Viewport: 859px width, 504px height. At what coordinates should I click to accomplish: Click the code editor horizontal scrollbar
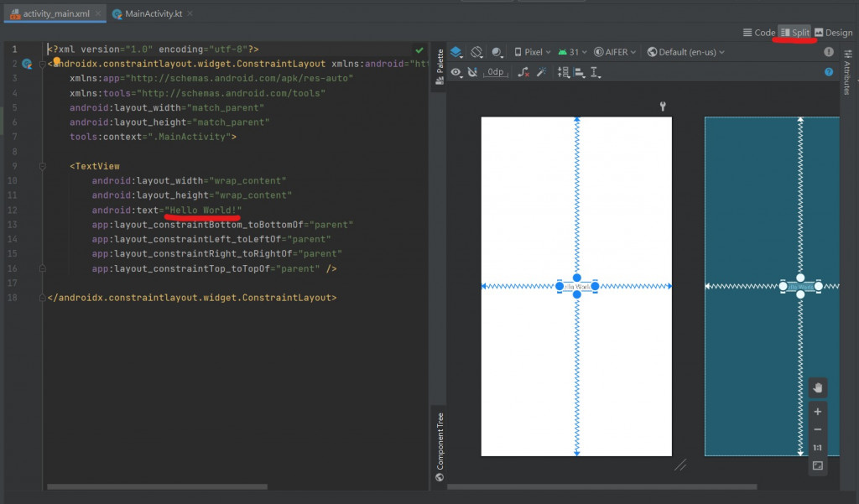157,486
